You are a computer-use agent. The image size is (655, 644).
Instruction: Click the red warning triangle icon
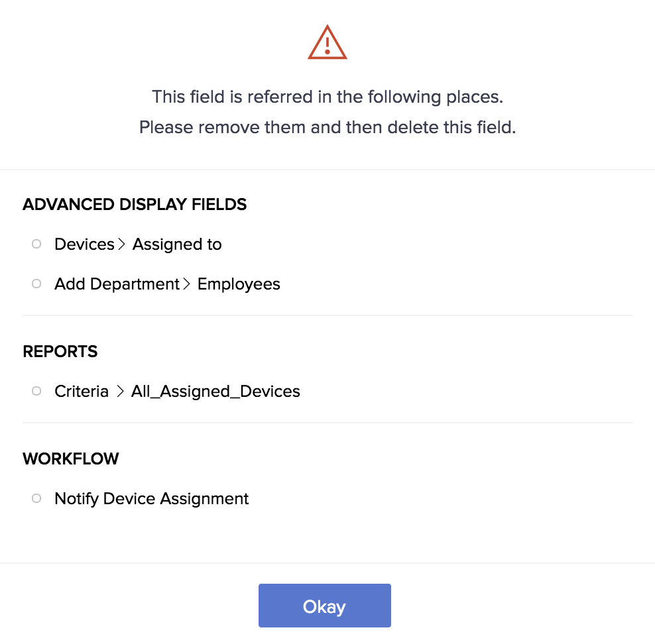point(327,43)
